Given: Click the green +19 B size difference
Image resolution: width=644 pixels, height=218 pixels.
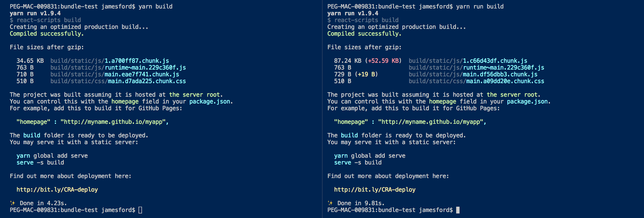Looking at the screenshot, I should point(366,74).
